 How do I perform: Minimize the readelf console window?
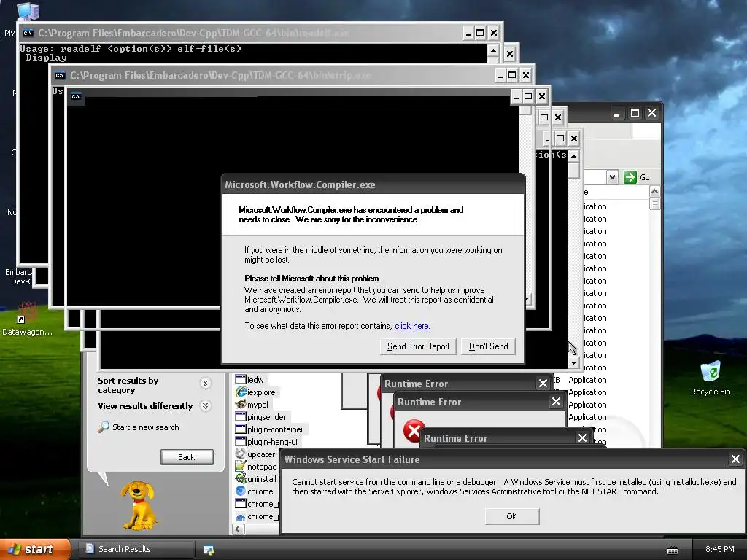point(468,33)
